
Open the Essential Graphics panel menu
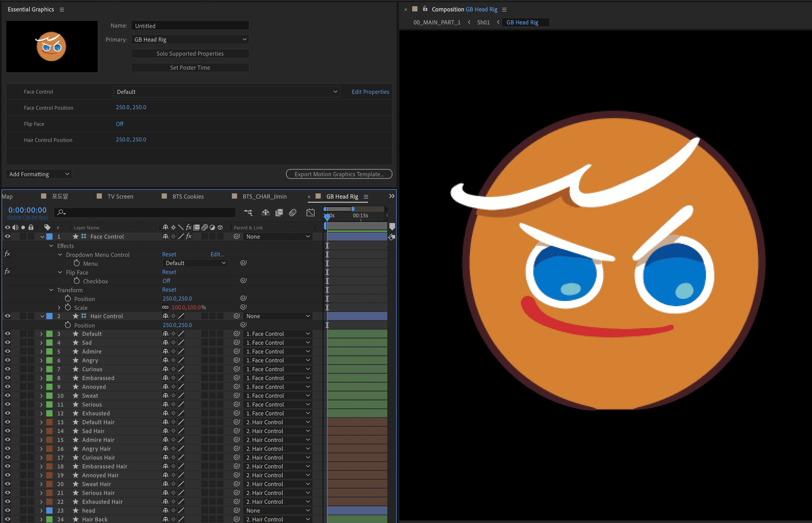click(62, 10)
